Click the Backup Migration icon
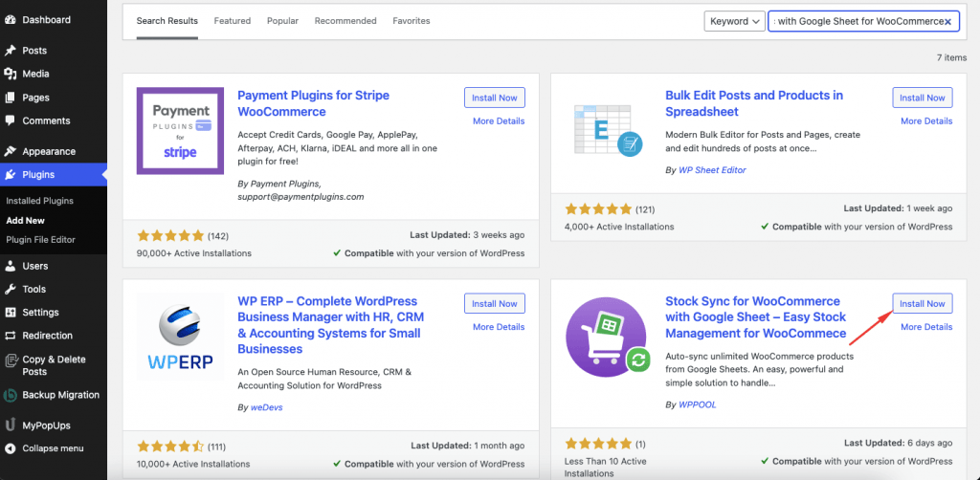 (10, 395)
